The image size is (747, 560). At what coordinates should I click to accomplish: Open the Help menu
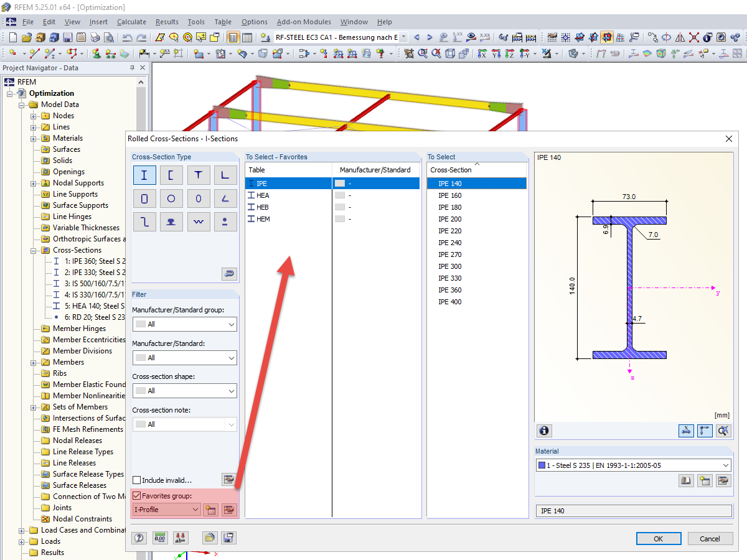pos(385,22)
